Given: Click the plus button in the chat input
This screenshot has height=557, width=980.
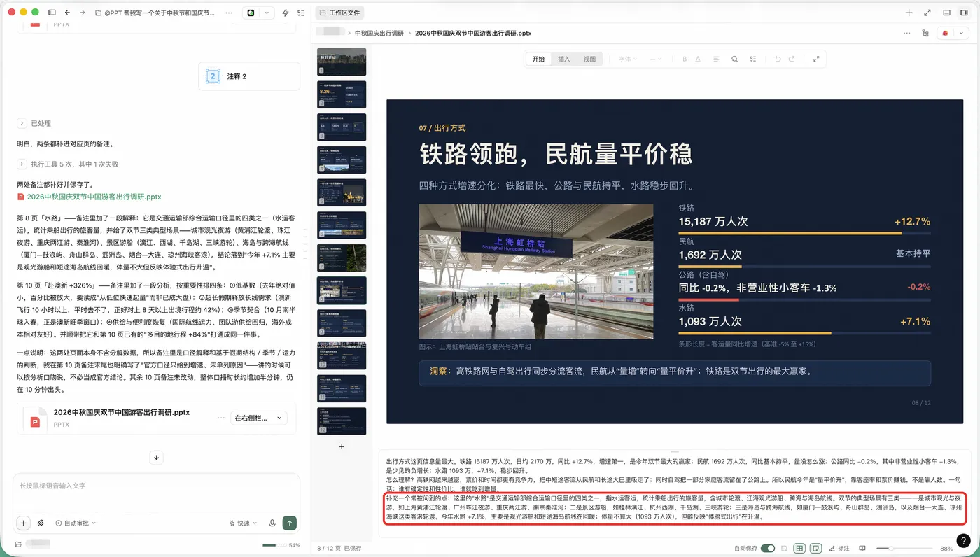Looking at the screenshot, I should tap(23, 523).
